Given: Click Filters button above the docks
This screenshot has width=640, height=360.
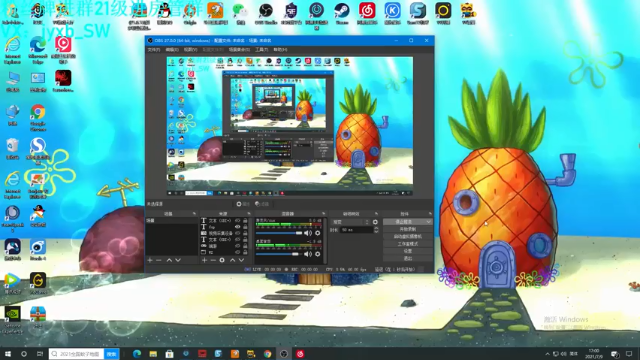Looking at the screenshot, I should [262, 204].
